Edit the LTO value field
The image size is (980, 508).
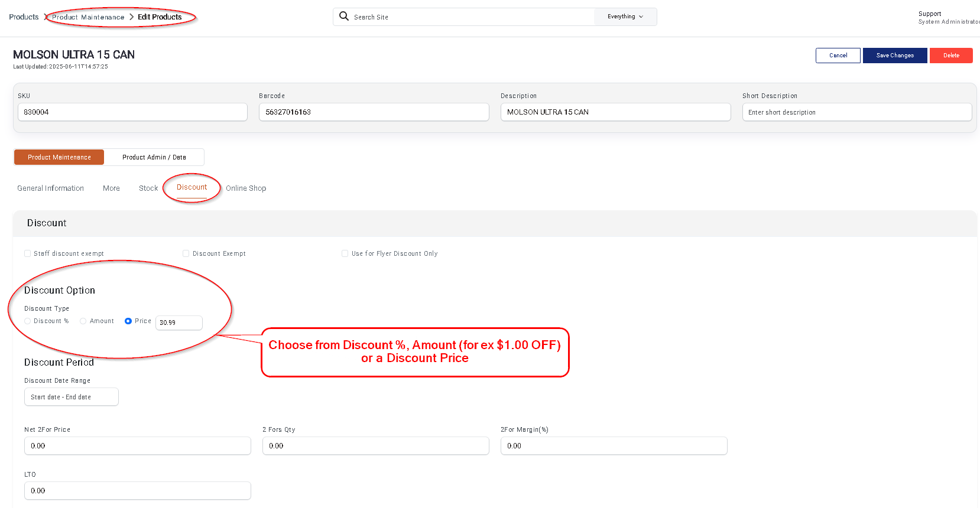tap(138, 491)
